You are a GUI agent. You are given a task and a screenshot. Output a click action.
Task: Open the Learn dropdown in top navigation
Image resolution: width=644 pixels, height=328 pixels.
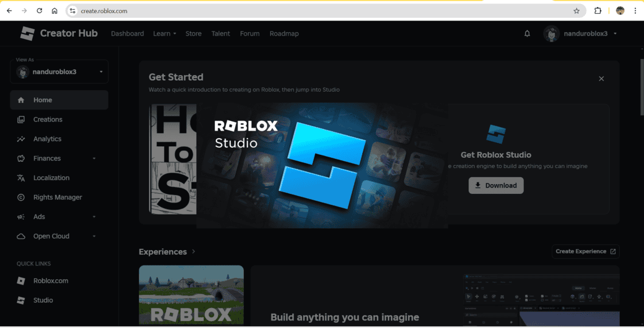164,34
